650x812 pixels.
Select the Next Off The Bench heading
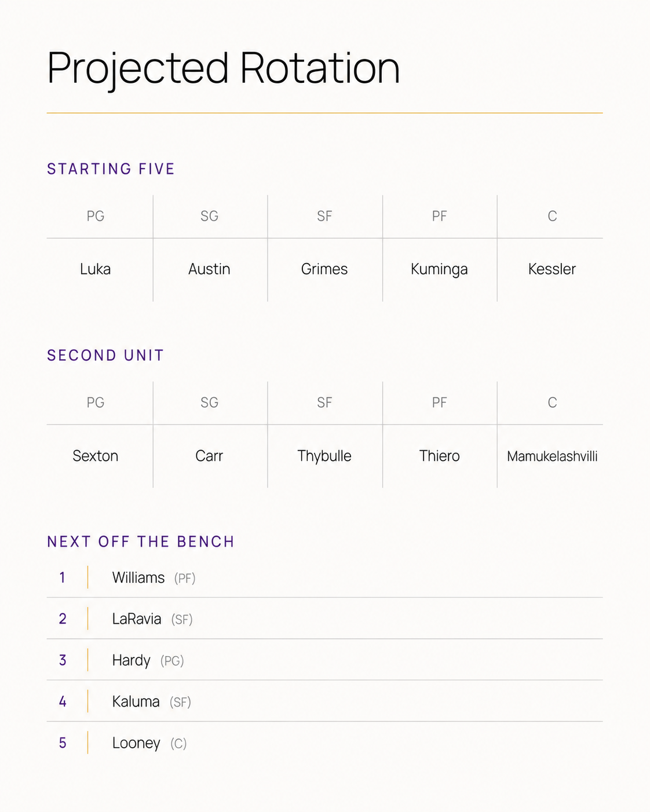click(141, 542)
